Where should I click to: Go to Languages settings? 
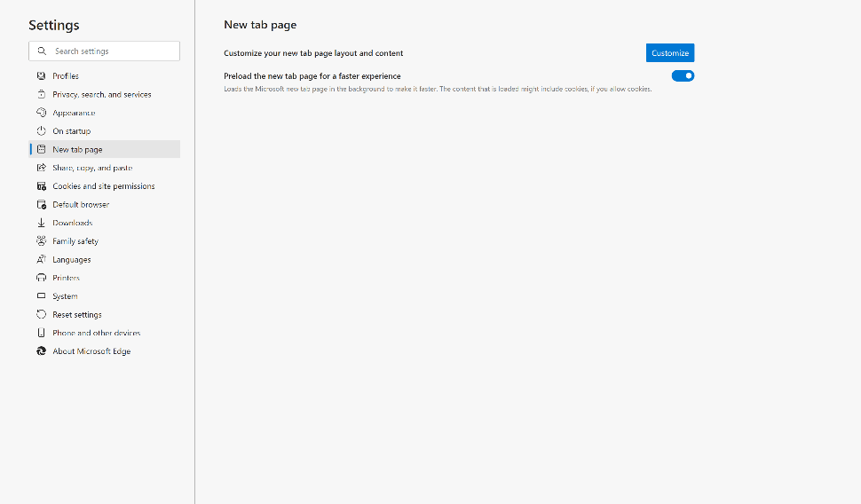point(105,259)
